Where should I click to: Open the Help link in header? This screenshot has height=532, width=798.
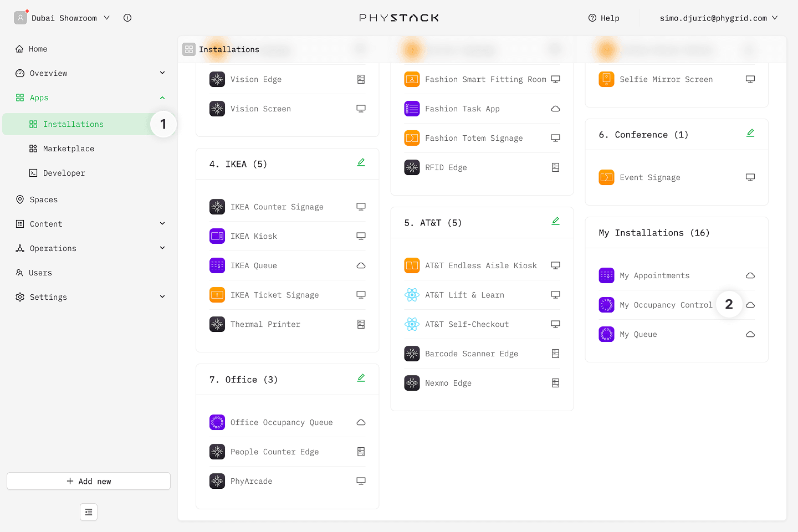coord(604,18)
